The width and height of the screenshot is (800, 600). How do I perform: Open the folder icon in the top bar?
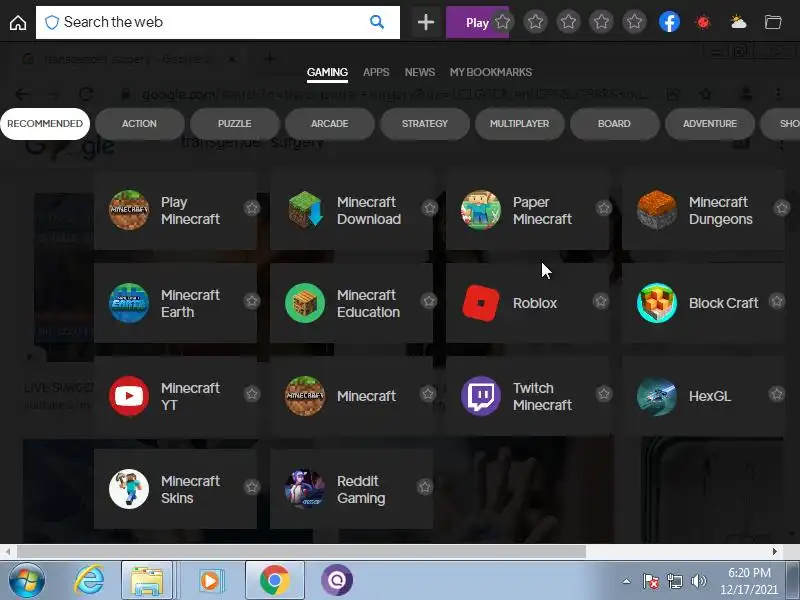(x=772, y=22)
